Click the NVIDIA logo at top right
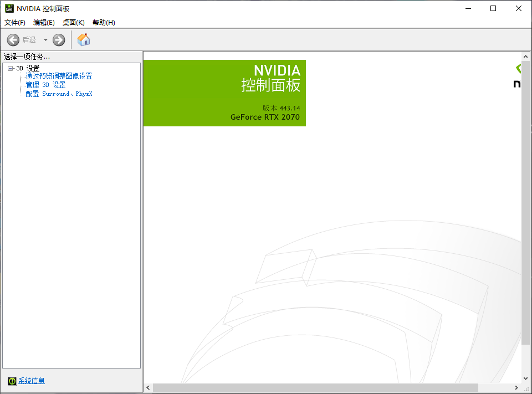This screenshot has height=394, width=532. (518, 76)
